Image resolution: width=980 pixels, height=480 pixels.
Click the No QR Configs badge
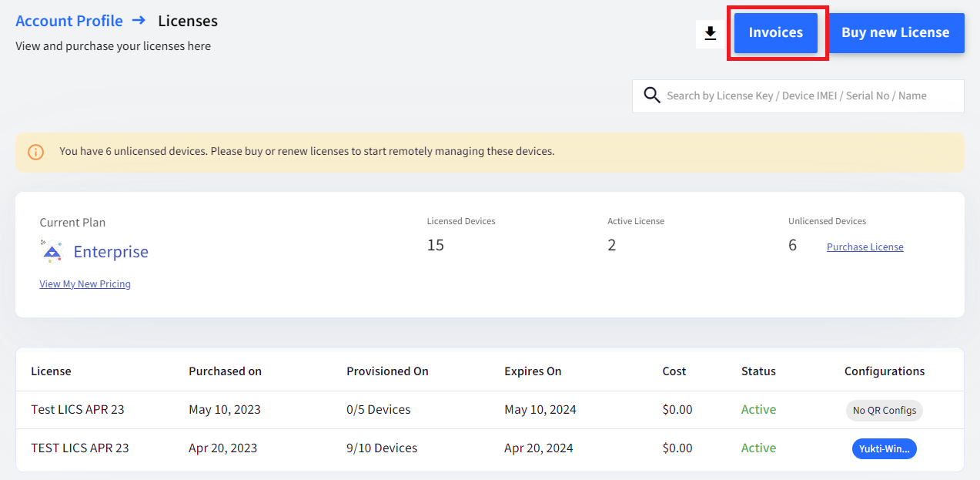(884, 411)
